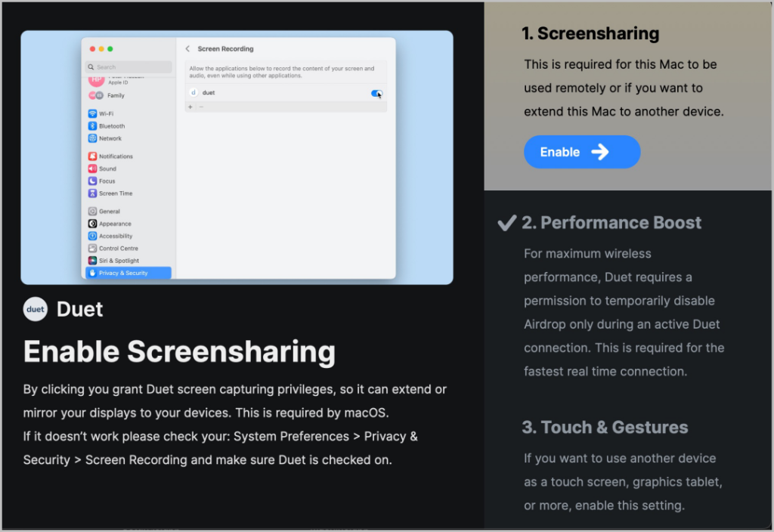Click the Enable Screensharing heading text
774x532 pixels.
tap(179, 351)
